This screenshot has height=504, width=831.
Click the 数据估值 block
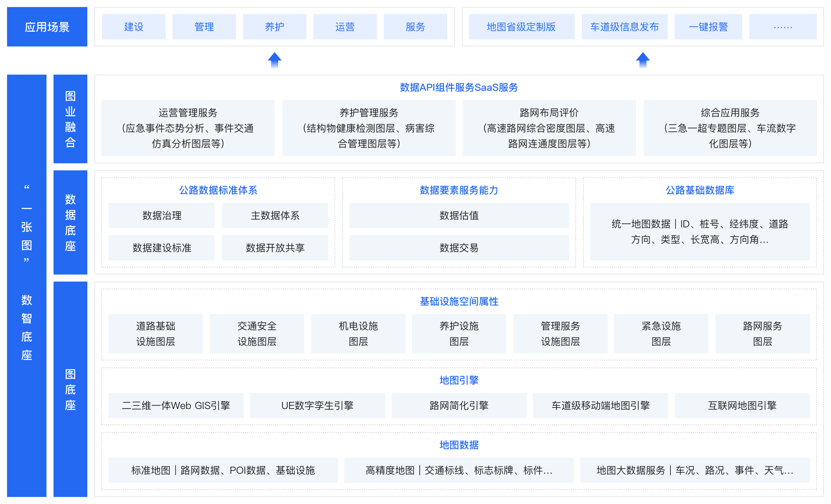(x=459, y=215)
